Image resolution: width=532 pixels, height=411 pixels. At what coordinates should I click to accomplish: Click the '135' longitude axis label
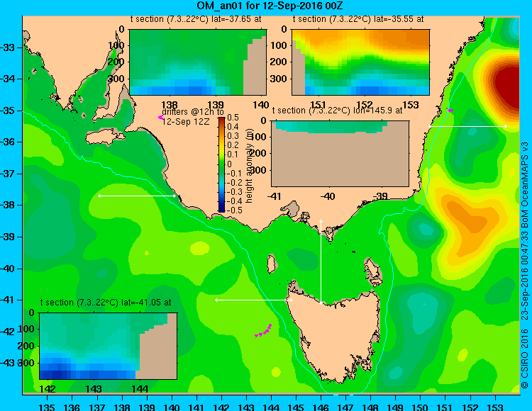click(x=47, y=407)
